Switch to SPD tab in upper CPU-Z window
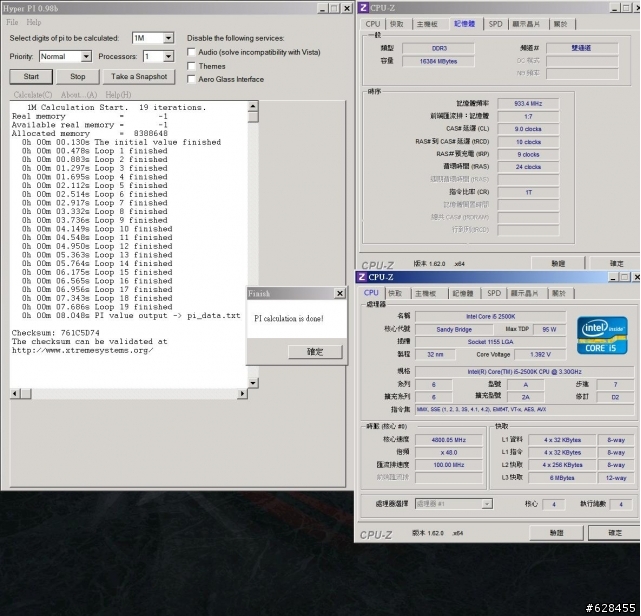Image resolution: width=641 pixels, height=616 pixels. [x=495, y=24]
